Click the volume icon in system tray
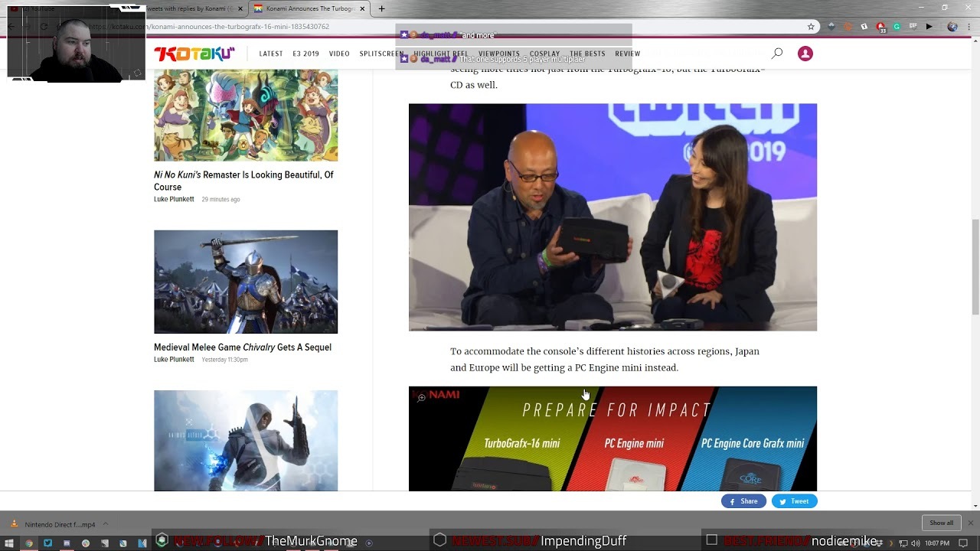The height and width of the screenshot is (551, 980). click(x=916, y=543)
